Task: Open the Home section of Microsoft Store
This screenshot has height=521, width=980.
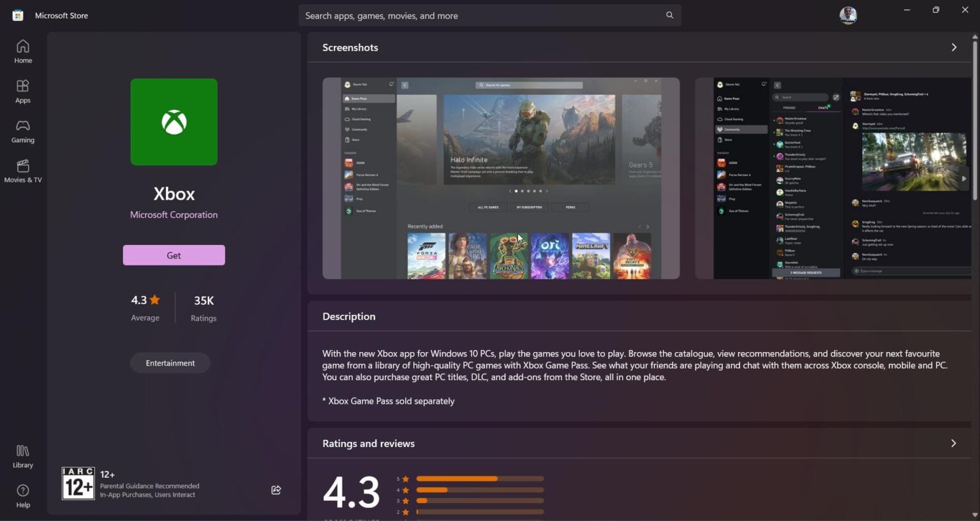Action: (22, 51)
